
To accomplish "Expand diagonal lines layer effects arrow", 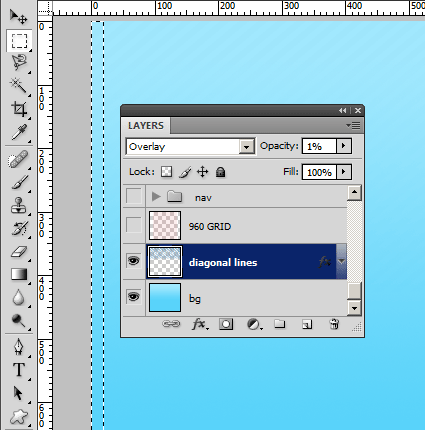I will [x=341, y=261].
